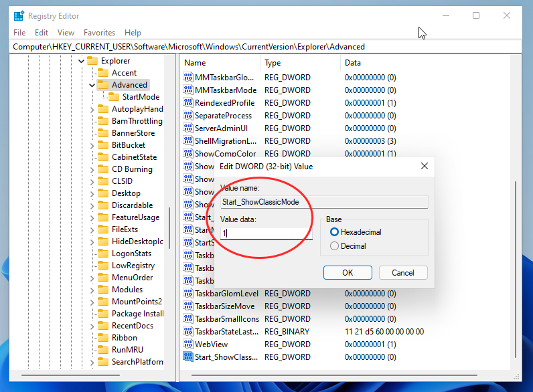Click the TaskbarSmallIcons value icon
Screen dimensions: 533x392
(188, 318)
